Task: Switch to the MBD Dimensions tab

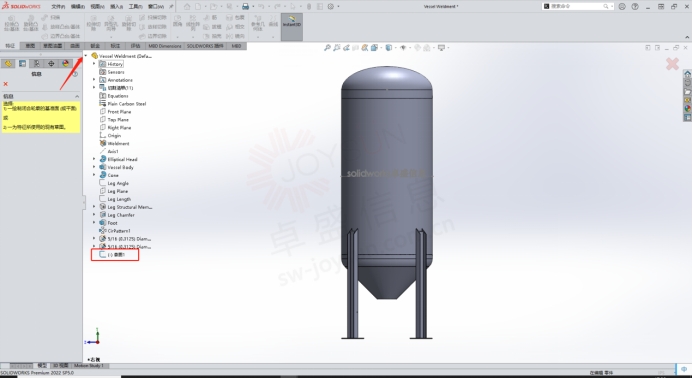Action: click(165, 46)
